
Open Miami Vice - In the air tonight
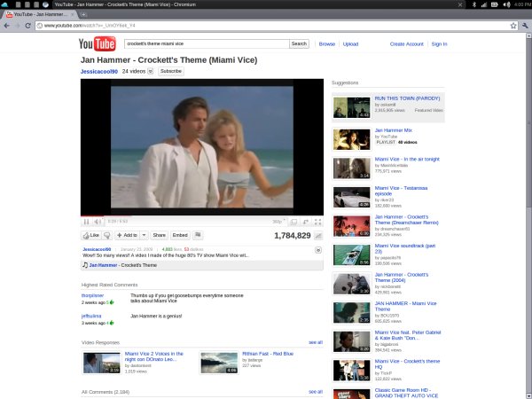pyautogui.click(x=407, y=159)
